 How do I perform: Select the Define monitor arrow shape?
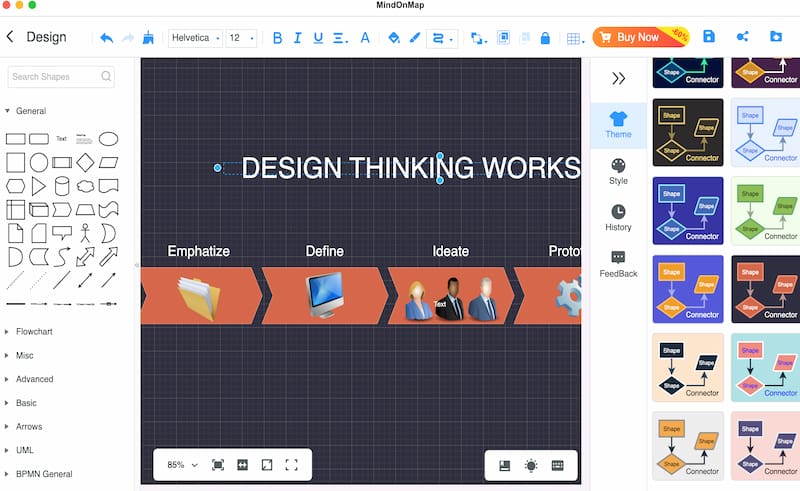[324, 296]
